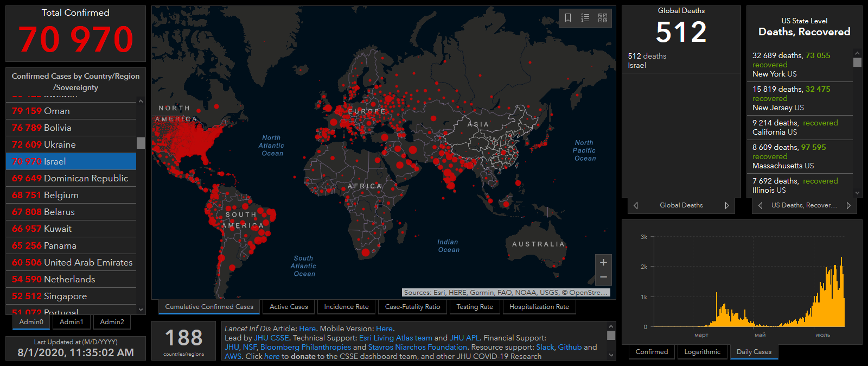Viewport: 868px width, 366px height.
Task: Open the Slack link
Action: 545,347
